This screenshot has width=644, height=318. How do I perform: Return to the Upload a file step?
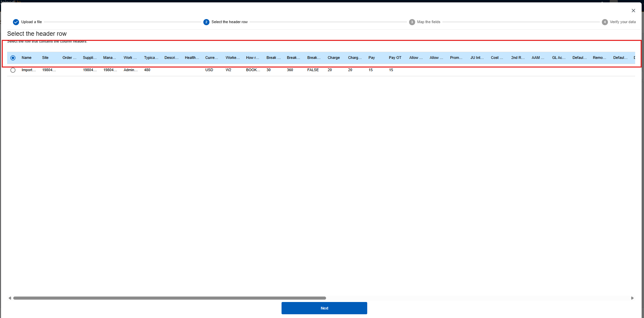tap(31, 22)
